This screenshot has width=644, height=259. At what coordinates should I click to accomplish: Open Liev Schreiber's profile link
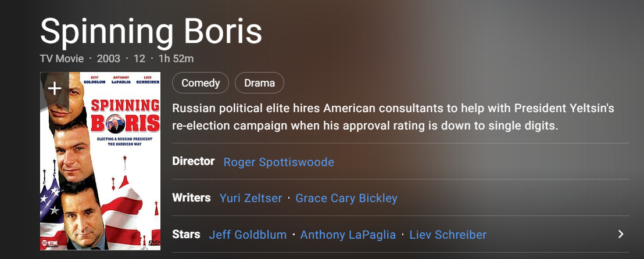448,235
